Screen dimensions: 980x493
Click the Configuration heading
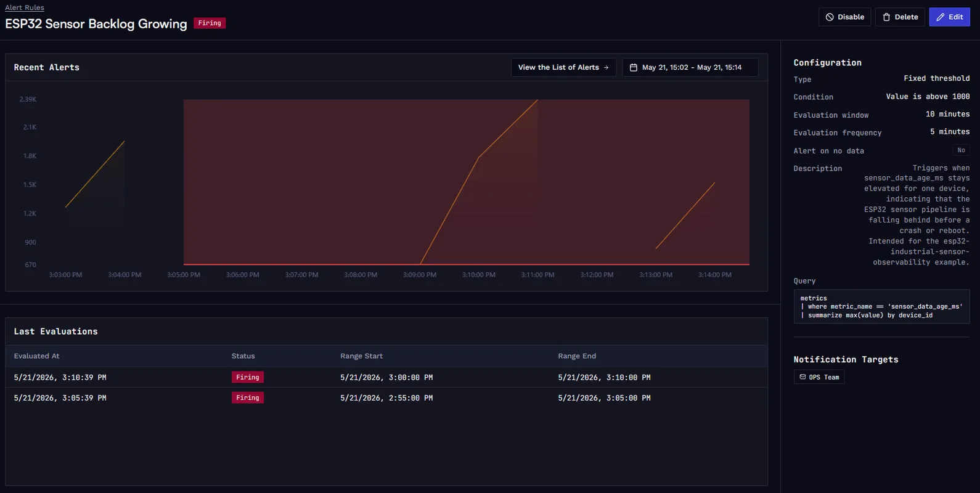click(x=827, y=62)
